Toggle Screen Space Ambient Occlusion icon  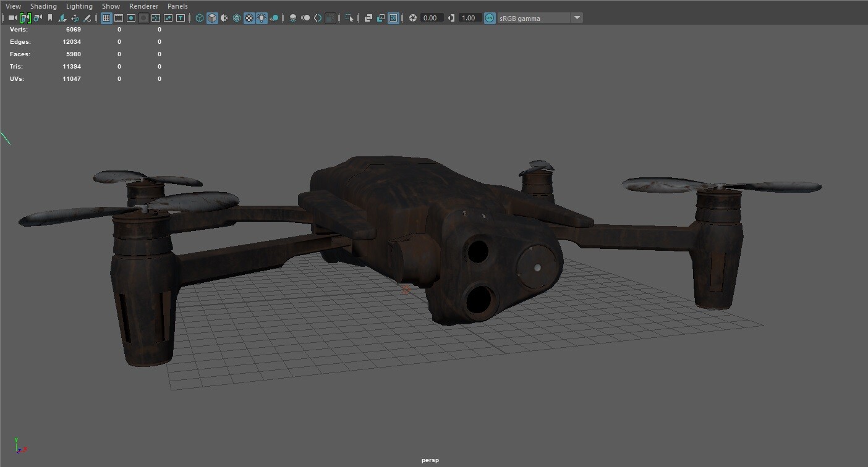(x=293, y=18)
